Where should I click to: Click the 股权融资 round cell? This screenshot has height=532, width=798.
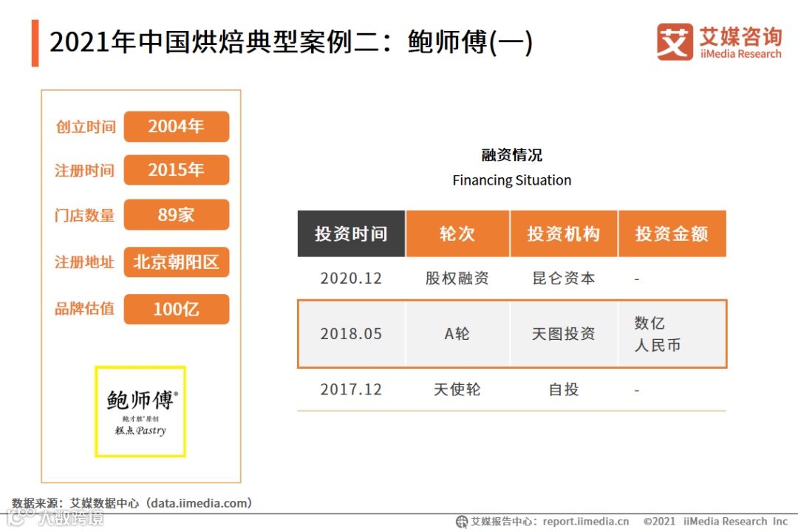click(457, 279)
